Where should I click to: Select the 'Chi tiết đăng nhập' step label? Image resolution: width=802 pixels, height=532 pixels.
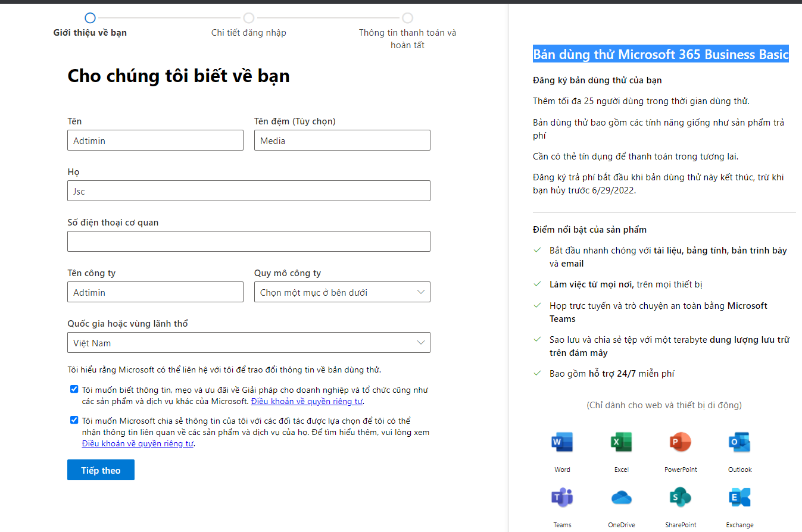coord(249,33)
